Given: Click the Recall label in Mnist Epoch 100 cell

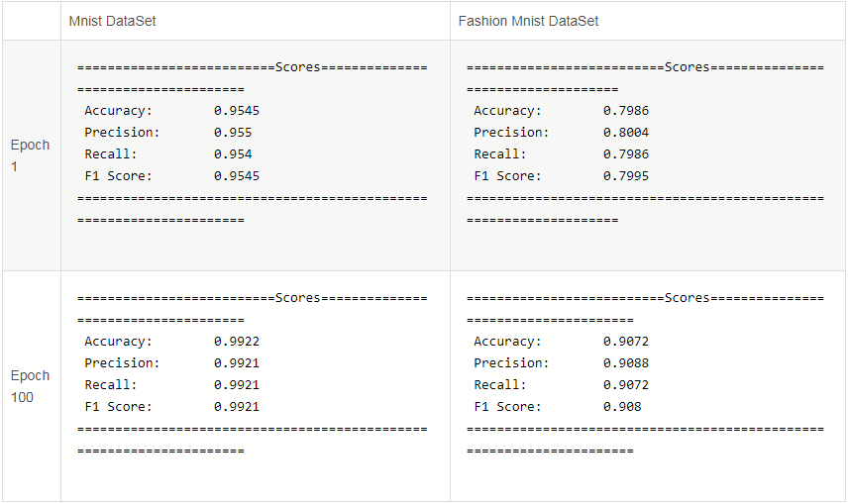Looking at the screenshot, I should click(x=111, y=385).
